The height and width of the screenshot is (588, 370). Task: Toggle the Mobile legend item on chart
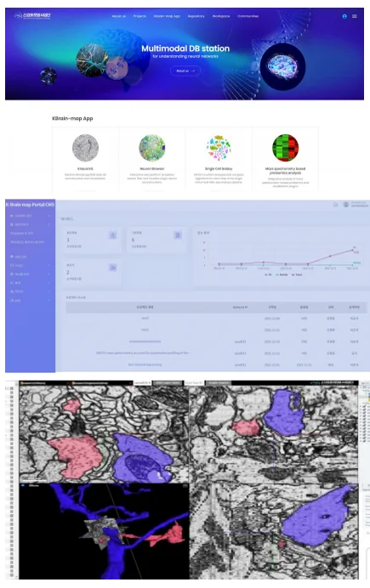tap(282, 274)
